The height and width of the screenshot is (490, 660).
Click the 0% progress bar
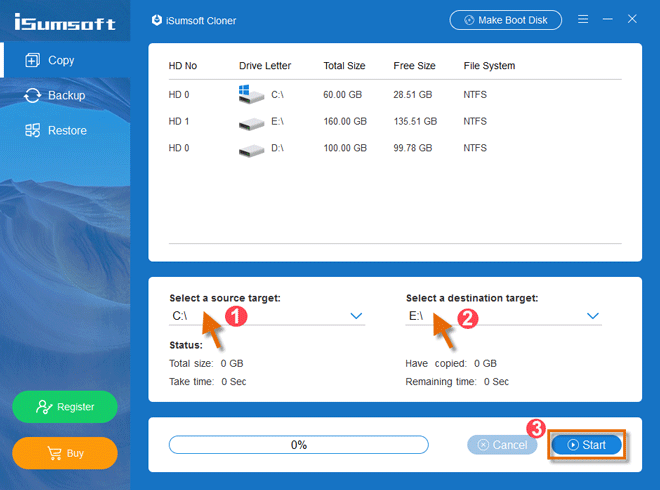298,445
